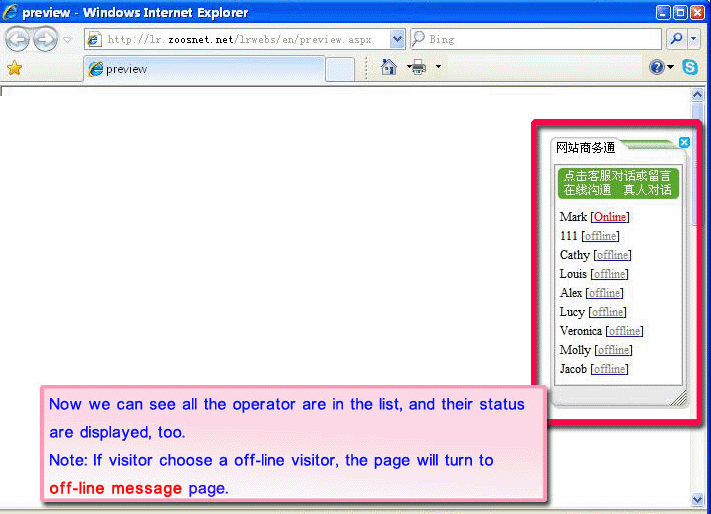711x514 pixels.
Task: Click the offline link next to 111
Action: click(600, 236)
